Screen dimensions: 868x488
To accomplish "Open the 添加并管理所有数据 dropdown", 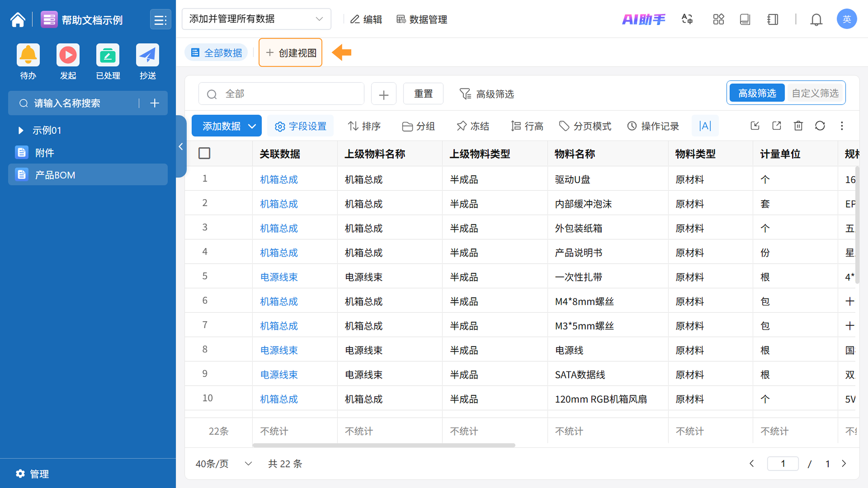I will (256, 19).
